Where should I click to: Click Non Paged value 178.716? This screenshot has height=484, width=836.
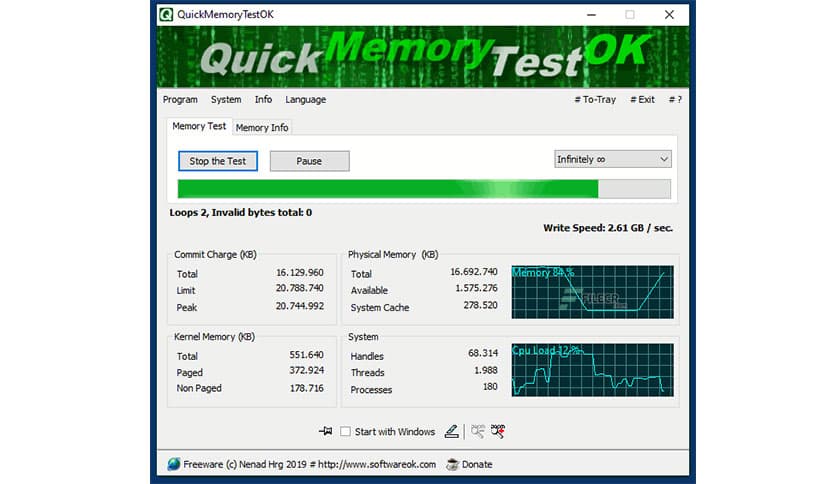tap(307, 388)
